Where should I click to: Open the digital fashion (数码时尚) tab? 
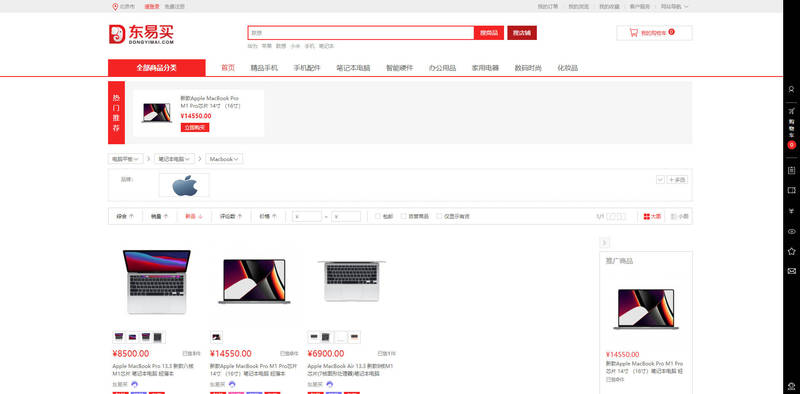coord(528,68)
